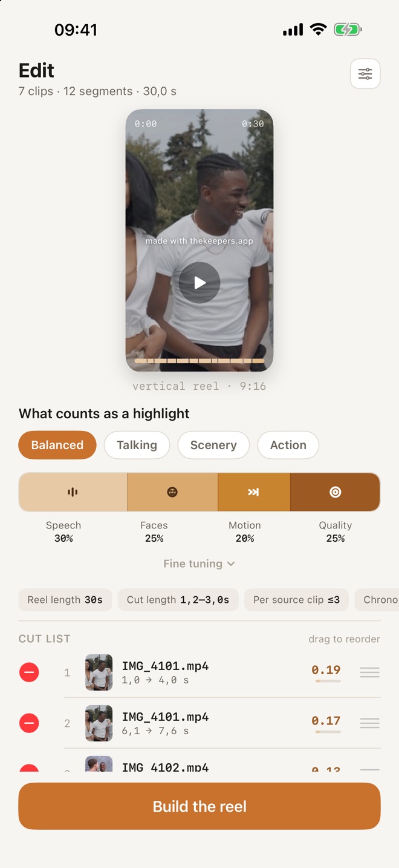This screenshot has height=868, width=399.
Task: Grab the reorder handle of cut 2
Action: pos(370,723)
